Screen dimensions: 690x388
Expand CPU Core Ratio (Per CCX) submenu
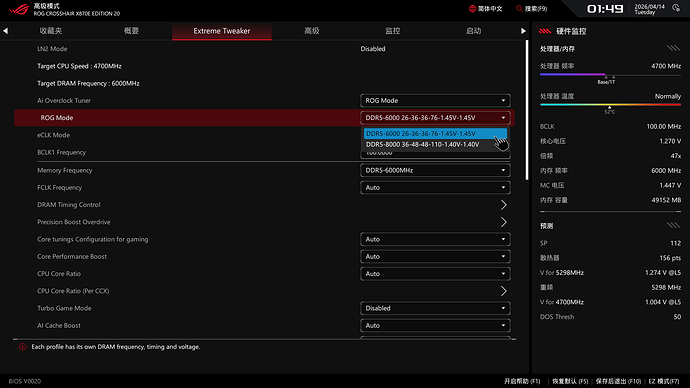click(x=503, y=291)
